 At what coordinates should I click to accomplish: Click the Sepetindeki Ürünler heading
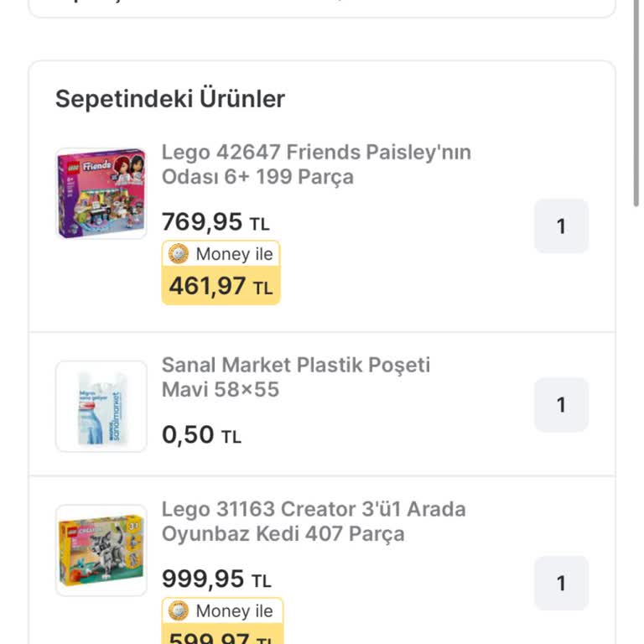[x=170, y=99]
